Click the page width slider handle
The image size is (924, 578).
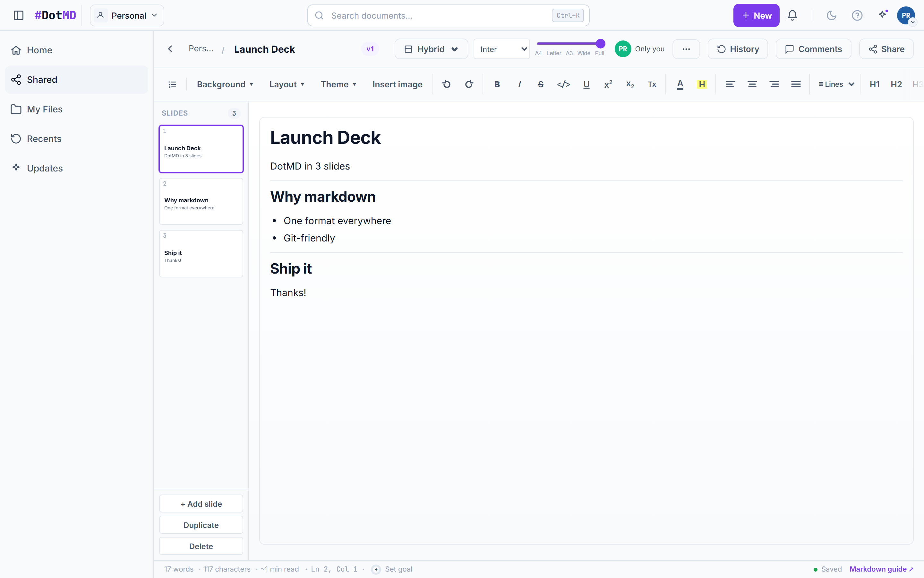click(x=600, y=44)
